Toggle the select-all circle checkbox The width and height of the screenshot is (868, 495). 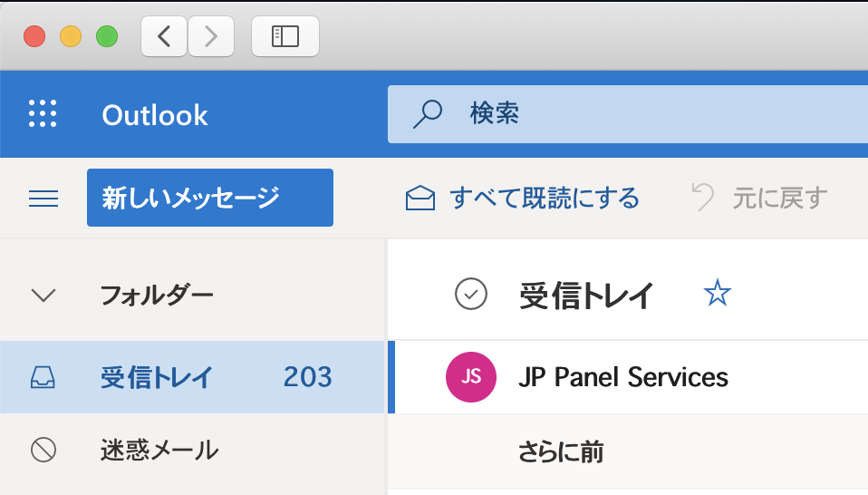[x=471, y=294]
